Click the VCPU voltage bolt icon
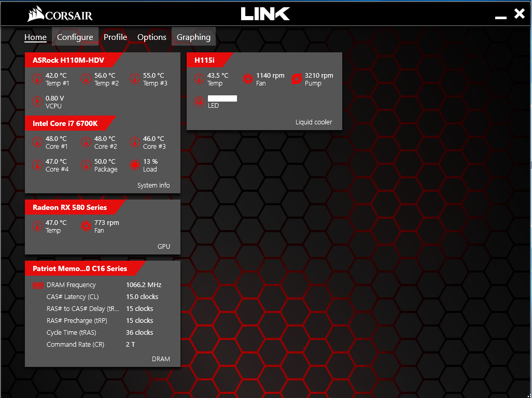The image size is (532, 398). [x=37, y=102]
